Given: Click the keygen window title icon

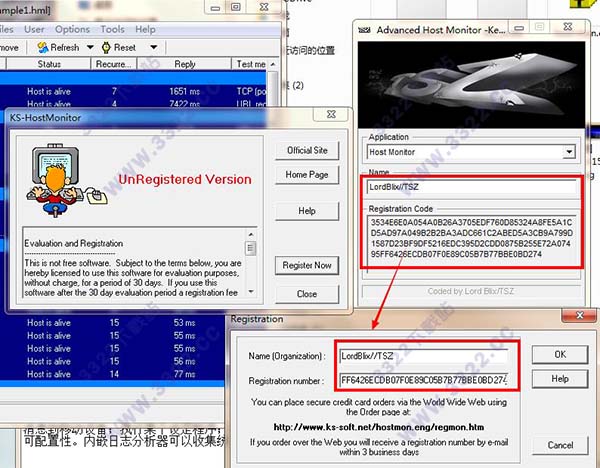Looking at the screenshot, I should (x=364, y=30).
